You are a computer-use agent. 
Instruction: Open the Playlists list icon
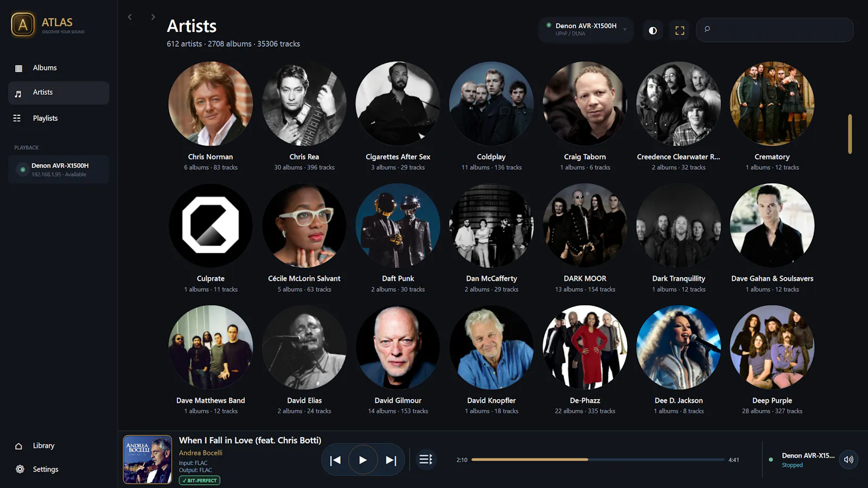[x=17, y=118]
